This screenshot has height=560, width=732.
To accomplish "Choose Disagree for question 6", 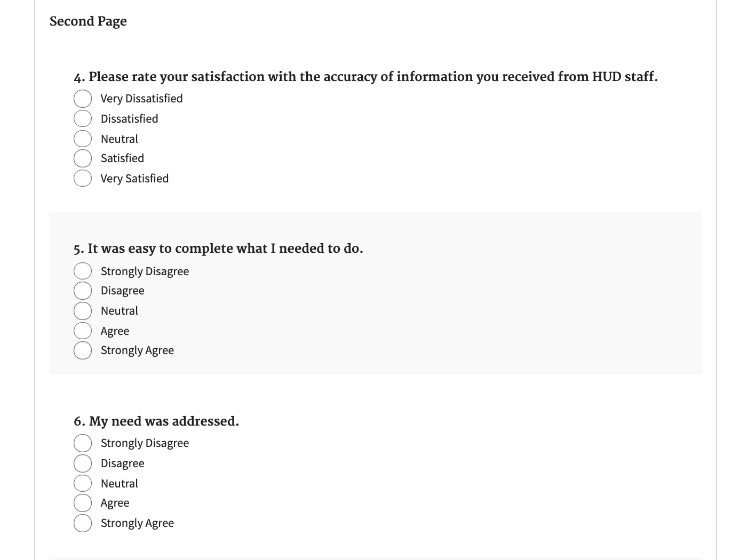I will point(83,463).
